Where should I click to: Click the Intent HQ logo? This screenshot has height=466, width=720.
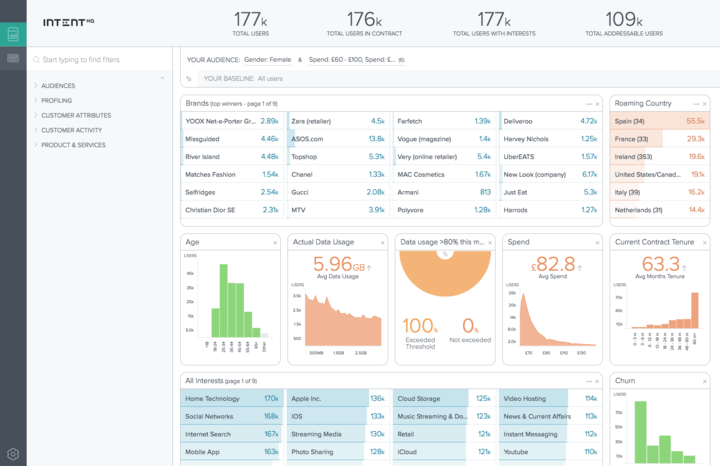(x=68, y=22)
